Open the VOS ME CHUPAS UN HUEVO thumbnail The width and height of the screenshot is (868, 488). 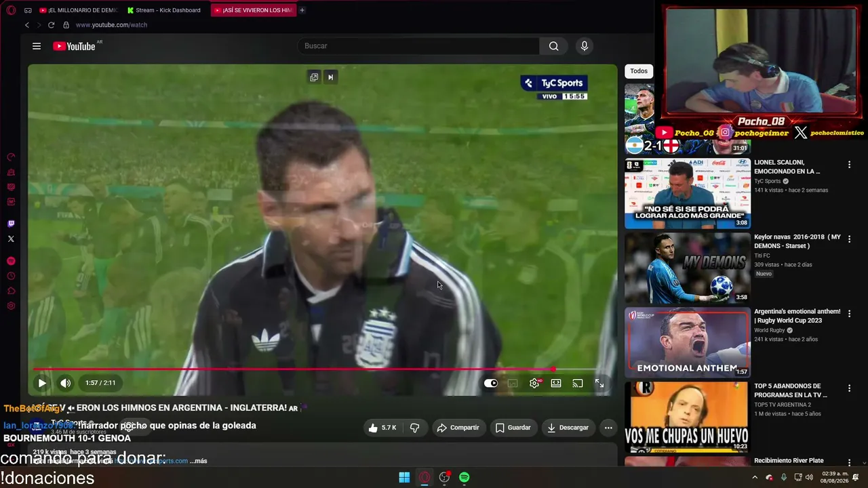(688, 418)
